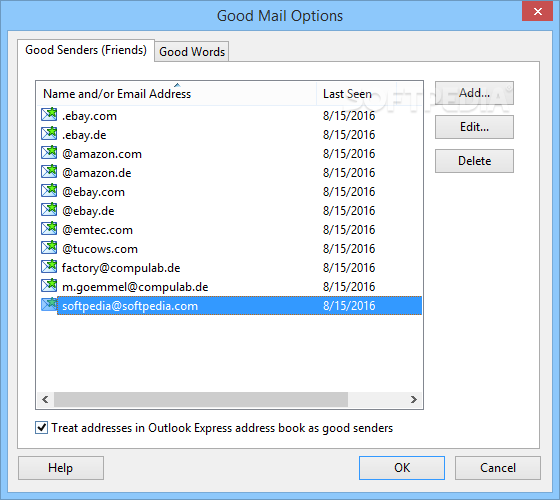Open Help for this dialog

(61, 468)
